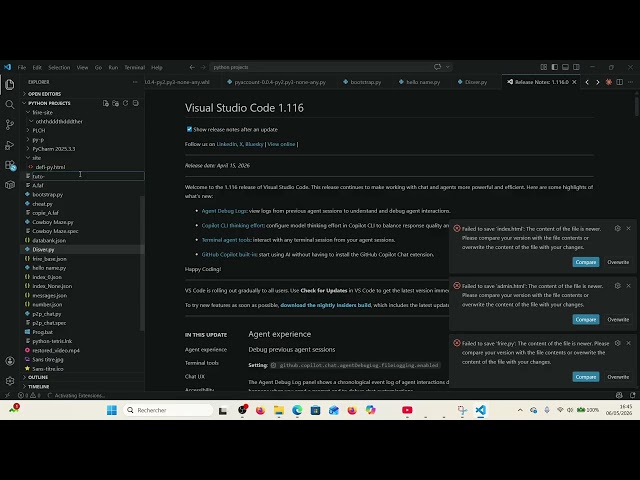Viewport: 640px width, 480px height.
Task: Refresh the Explorer file tree
Action: [x=126, y=103]
